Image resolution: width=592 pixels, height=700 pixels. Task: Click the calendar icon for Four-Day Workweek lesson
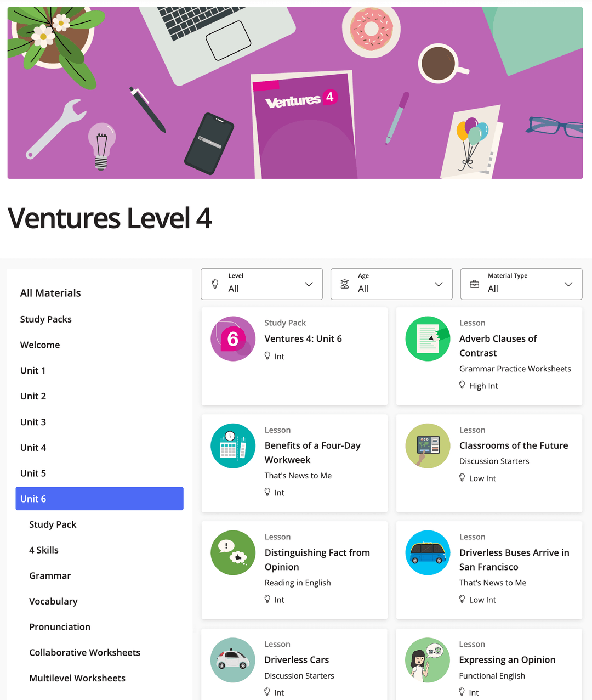[232, 445]
